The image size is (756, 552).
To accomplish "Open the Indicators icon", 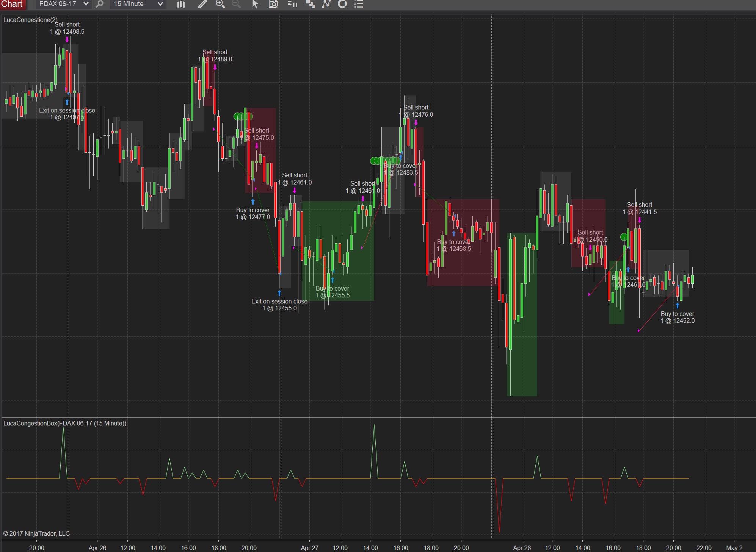I will [x=310, y=4].
